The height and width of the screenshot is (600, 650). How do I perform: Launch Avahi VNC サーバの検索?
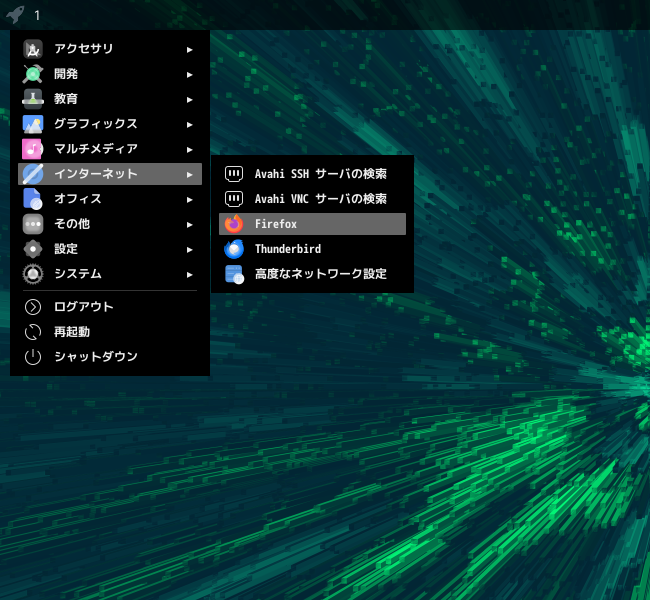pos(312,199)
